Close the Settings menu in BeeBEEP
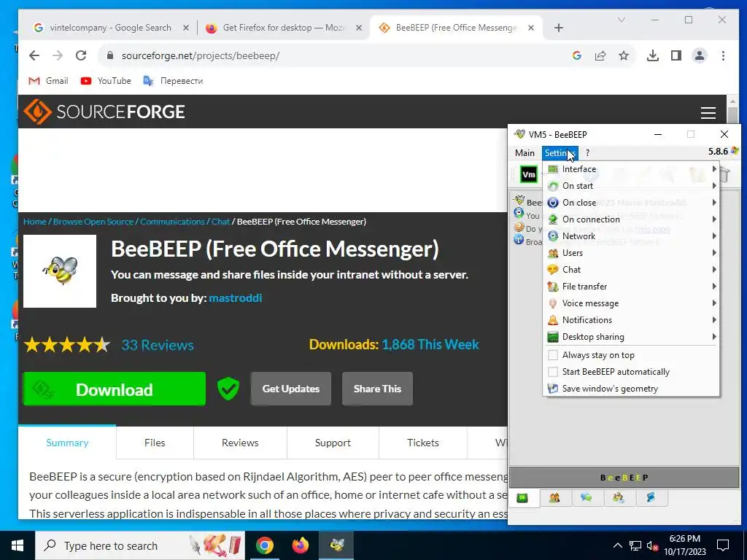747x560 pixels. [x=560, y=153]
